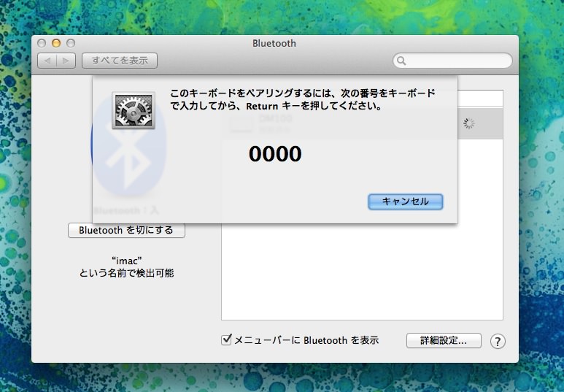Image resolution: width=564 pixels, height=392 pixels.
Task: Click the という名前で検出可能 label
Action: (x=127, y=273)
